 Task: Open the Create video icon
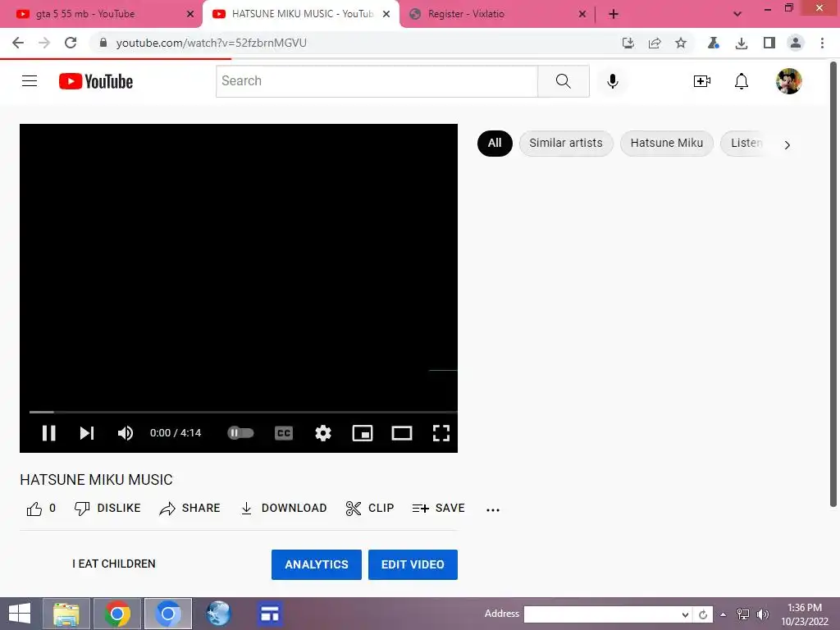coord(702,81)
